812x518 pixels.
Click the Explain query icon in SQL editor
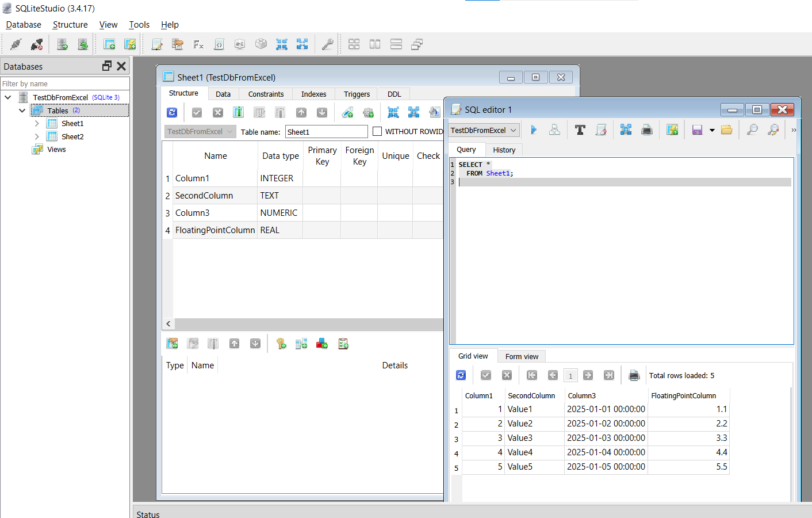(x=554, y=130)
